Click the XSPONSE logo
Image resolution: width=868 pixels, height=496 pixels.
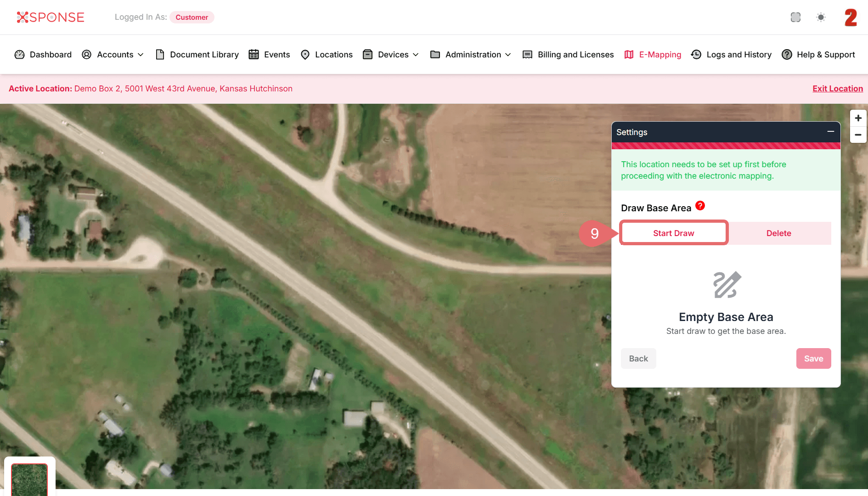tap(51, 17)
